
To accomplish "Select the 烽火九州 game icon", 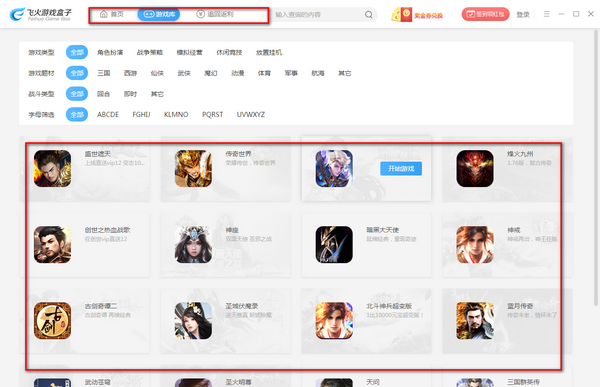I will pos(475,168).
